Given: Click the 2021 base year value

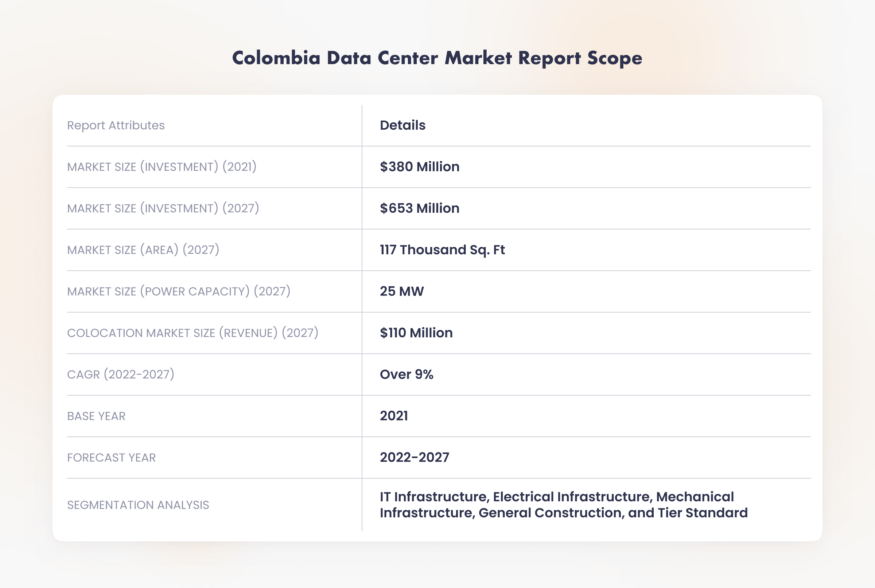Looking at the screenshot, I should pos(394,416).
